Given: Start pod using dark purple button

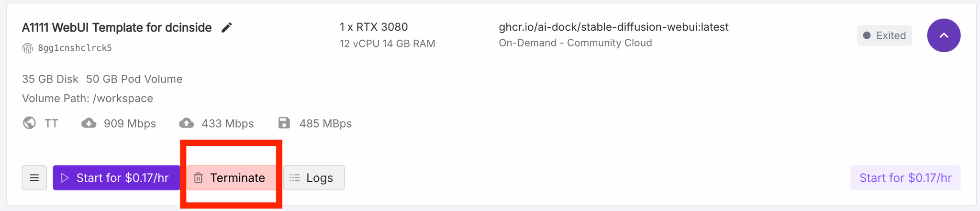Looking at the screenshot, I should [116, 178].
